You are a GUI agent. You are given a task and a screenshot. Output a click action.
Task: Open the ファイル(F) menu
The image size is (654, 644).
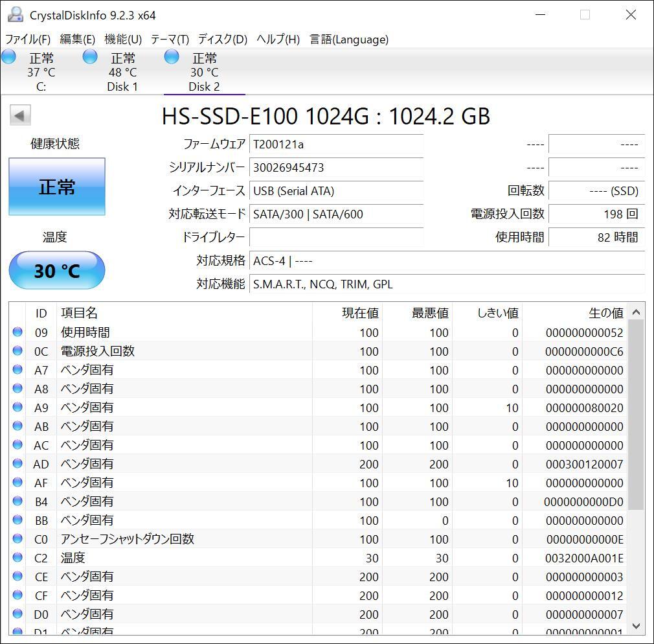click(28, 40)
